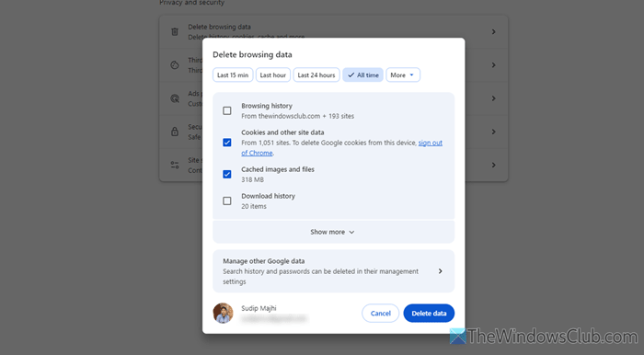Click the chevron on the Security row

point(493,132)
